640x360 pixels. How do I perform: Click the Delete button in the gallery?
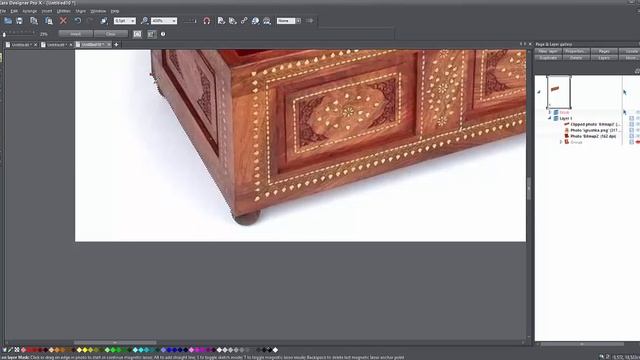[576, 58]
